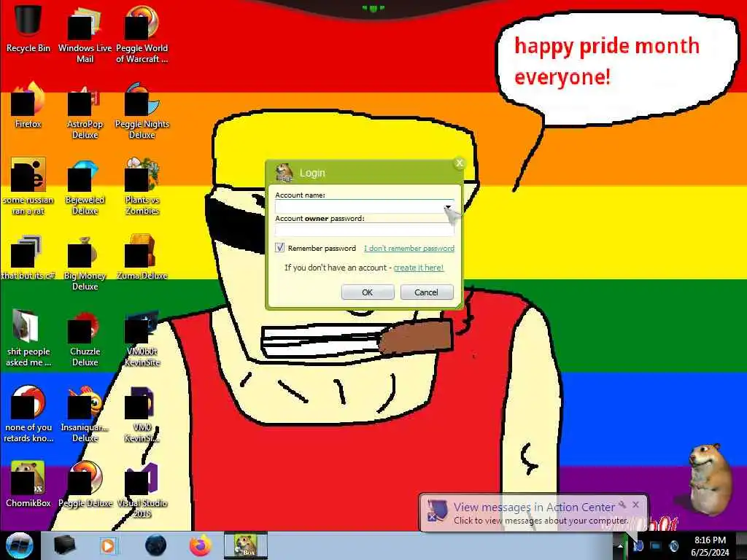Select the 'some russian ran a rat' icon

[x=28, y=186]
